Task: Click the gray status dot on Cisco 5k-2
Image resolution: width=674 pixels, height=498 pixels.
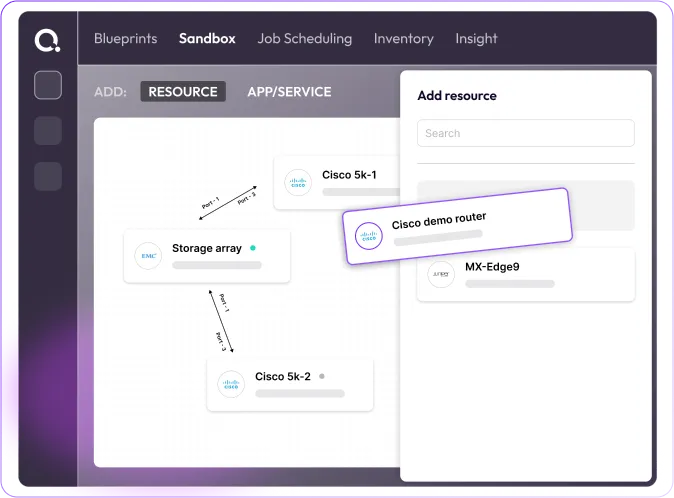Action: (x=322, y=376)
